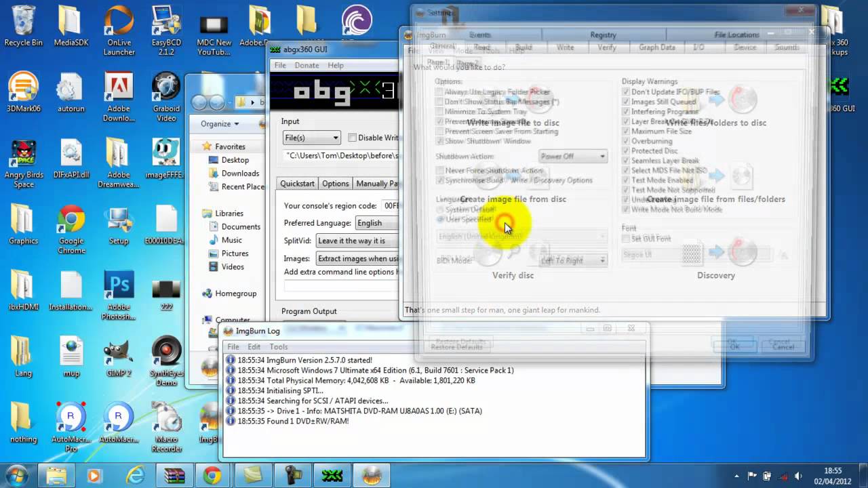Open Help menu in abgx360
Viewport: 868px width, 488px height.
point(336,65)
